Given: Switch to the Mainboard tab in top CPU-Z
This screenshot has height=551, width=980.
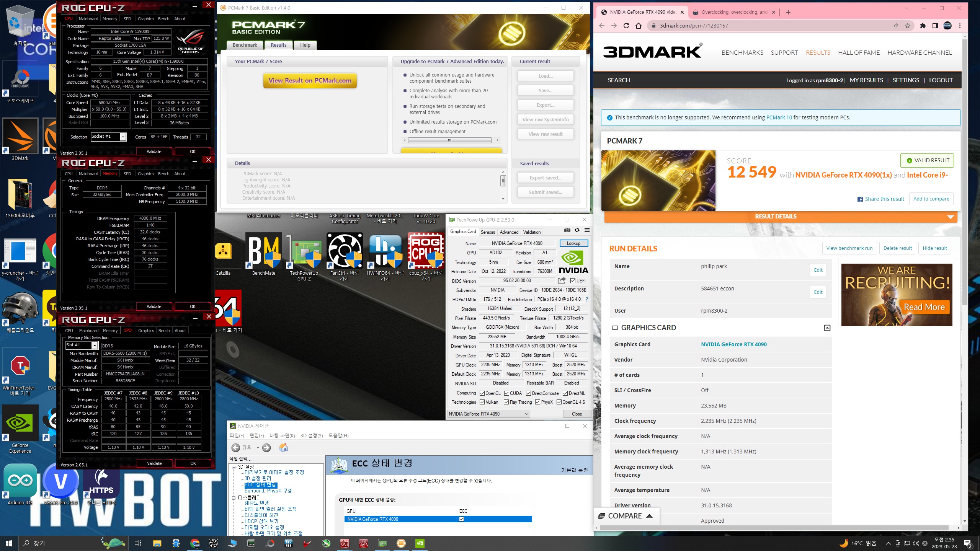Looking at the screenshot, I should [x=88, y=18].
